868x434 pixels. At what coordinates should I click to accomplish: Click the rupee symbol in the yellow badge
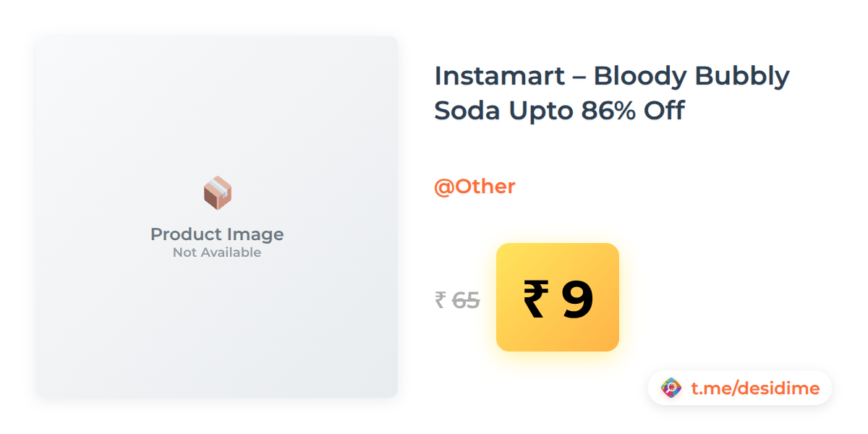[535, 299]
